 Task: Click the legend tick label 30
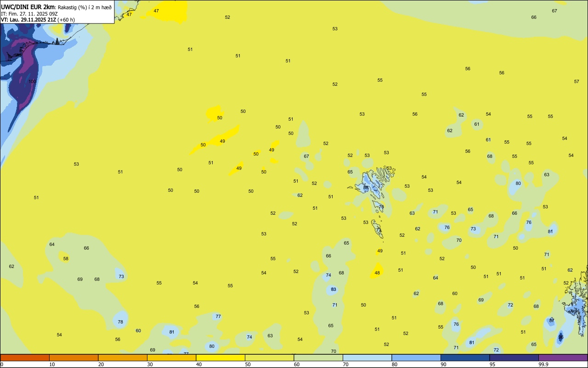coord(150,364)
